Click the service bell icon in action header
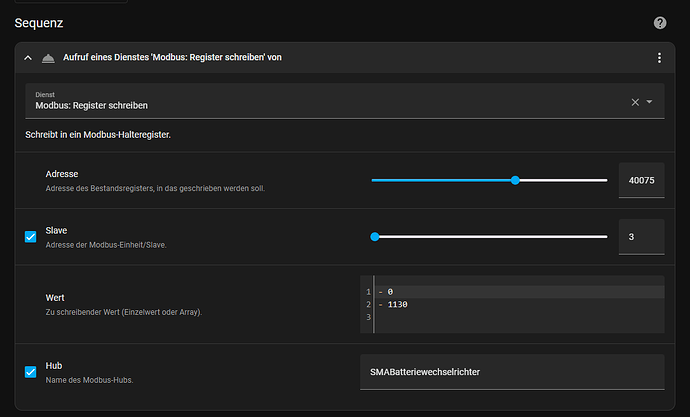 (48, 58)
